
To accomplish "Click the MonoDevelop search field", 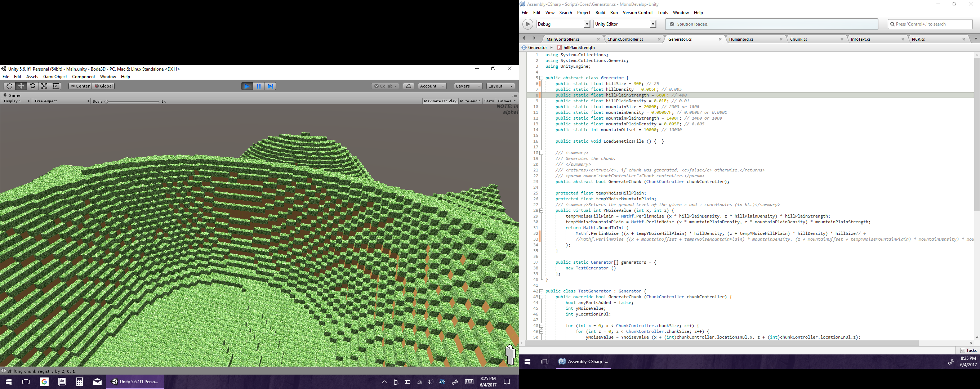I will click(x=930, y=24).
